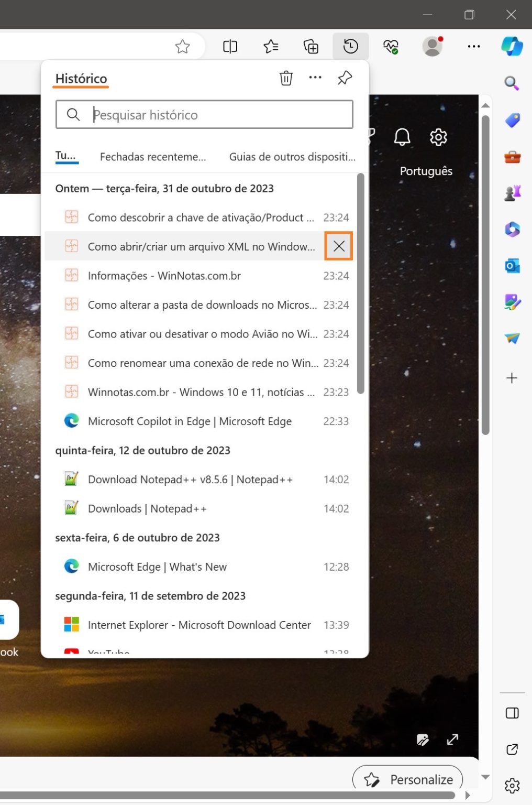Switch to the Fechadas recentemente tab

point(152,156)
